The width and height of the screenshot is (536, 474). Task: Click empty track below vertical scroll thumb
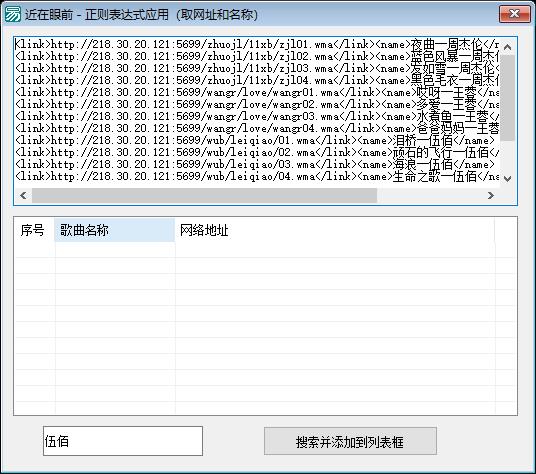pos(508,155)
